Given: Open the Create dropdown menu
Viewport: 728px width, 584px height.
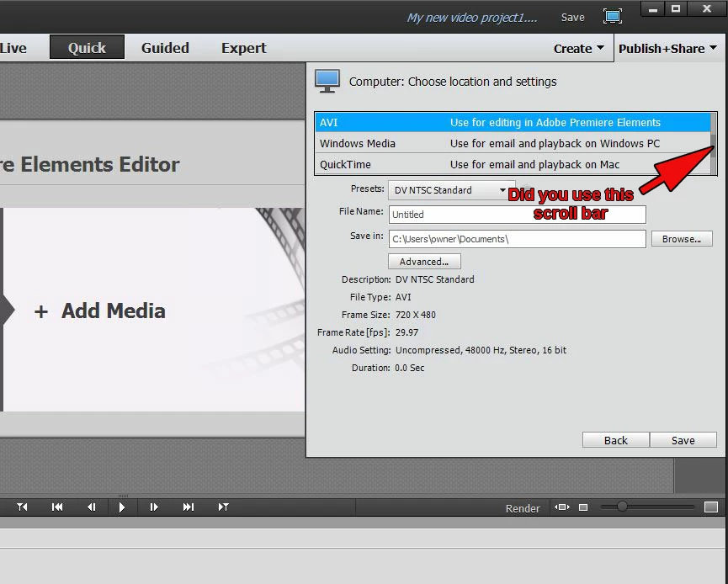Looking at the screenshot, I should pyautogui.click(x=578, y=48).
